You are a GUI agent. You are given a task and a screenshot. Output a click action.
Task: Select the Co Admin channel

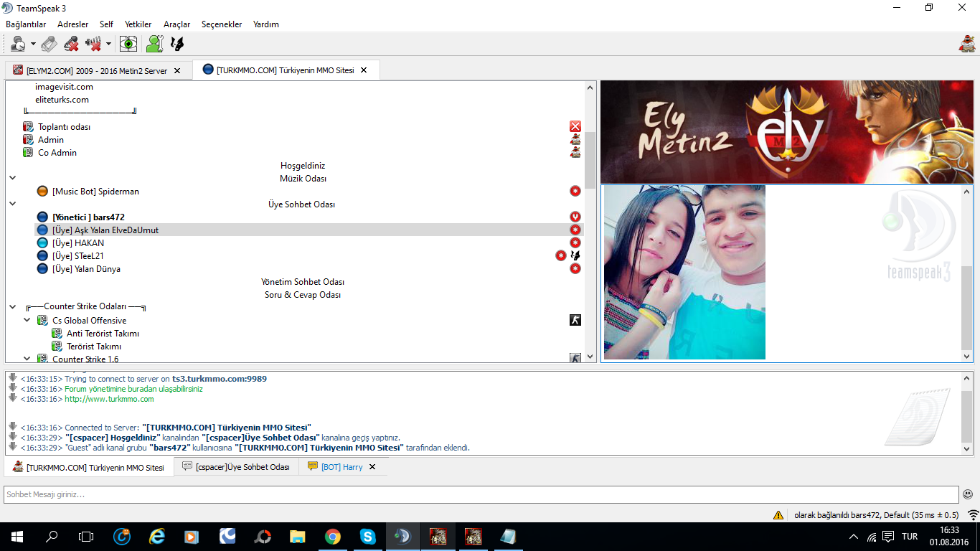57,153
